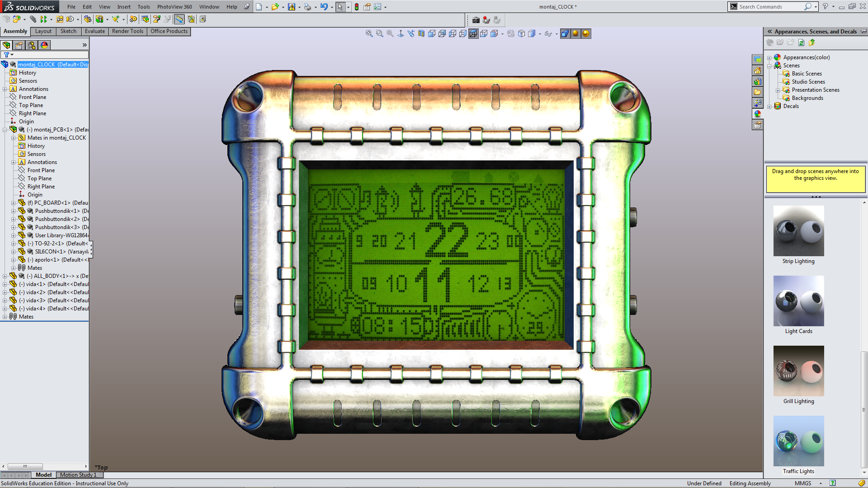The width and height of the screenshot is (868, 488).
Task: Click the Zoom to Area icon
Action: tap(379, 33)
